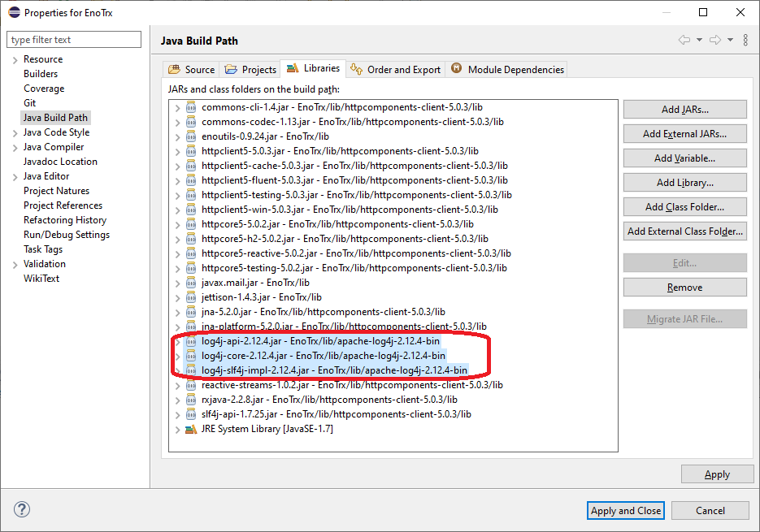Click Add External JARs button
Image resolution: width=760 pixels, height=532 pixels.
[x=684, y=134]
